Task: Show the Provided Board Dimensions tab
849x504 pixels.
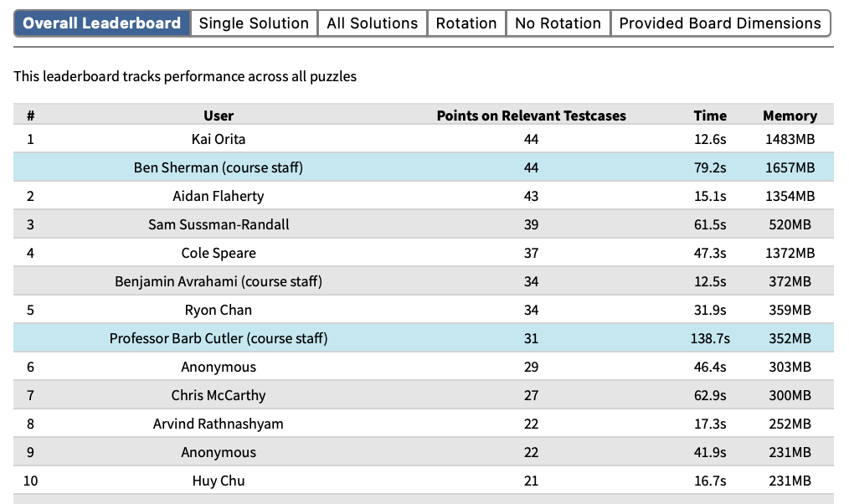Action: click(720, 23)
